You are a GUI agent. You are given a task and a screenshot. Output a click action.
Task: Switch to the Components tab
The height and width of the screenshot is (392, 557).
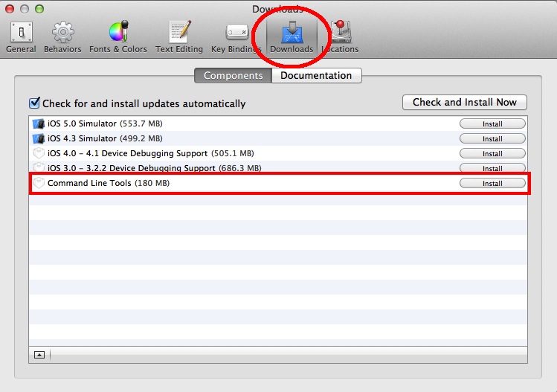[x=233, y=75]
